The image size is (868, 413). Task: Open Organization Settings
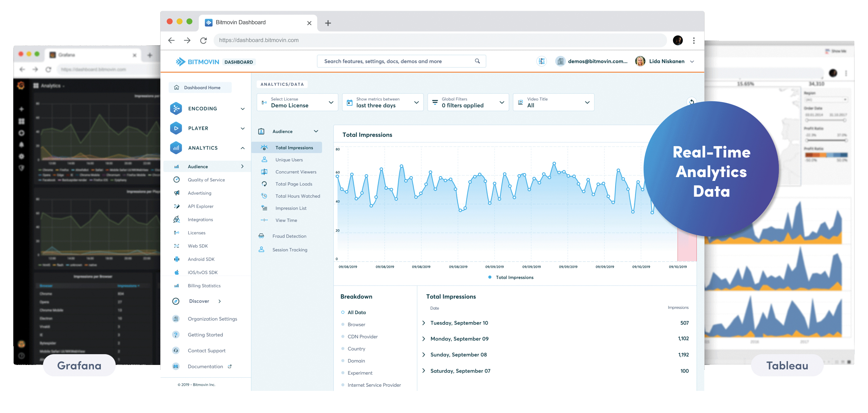coord(212,318)
